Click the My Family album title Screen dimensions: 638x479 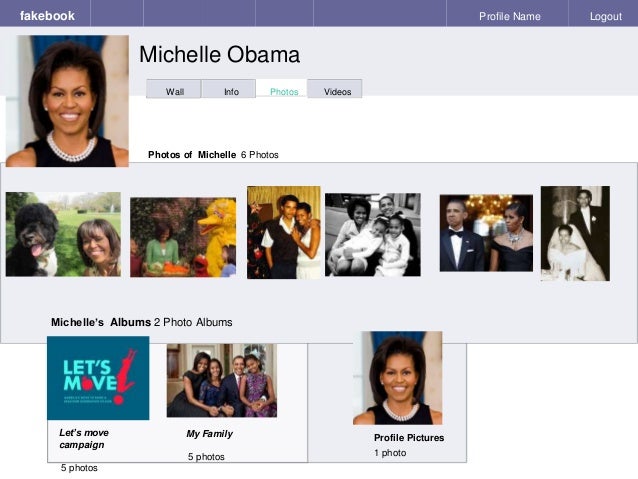pyautogui.click(x=210, y=434)
